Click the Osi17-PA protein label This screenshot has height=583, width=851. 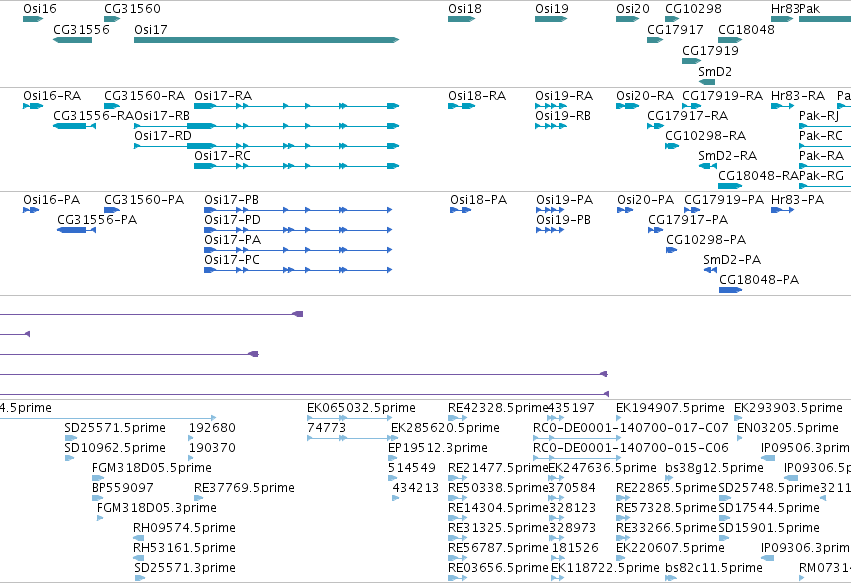(x=232, y=240)
